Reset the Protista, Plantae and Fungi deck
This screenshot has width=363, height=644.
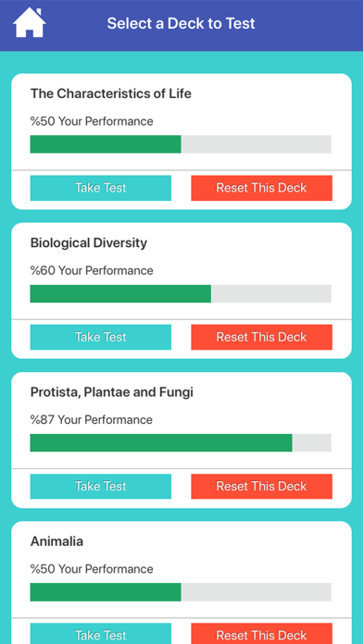click(x=261, y=487)
